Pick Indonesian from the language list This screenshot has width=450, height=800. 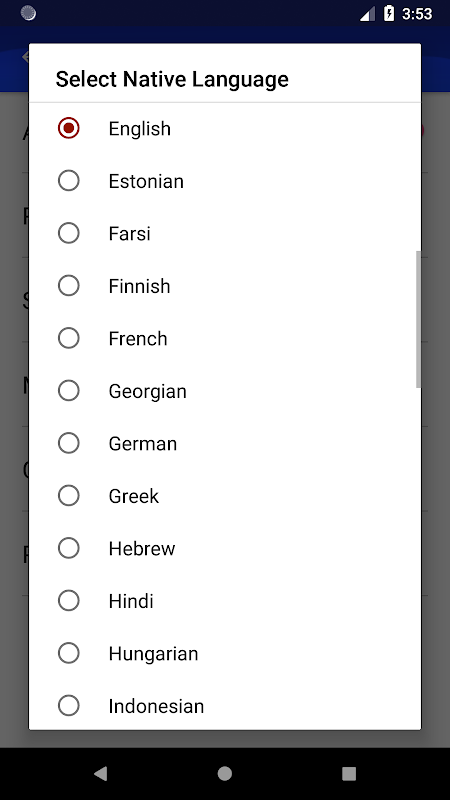69,706
